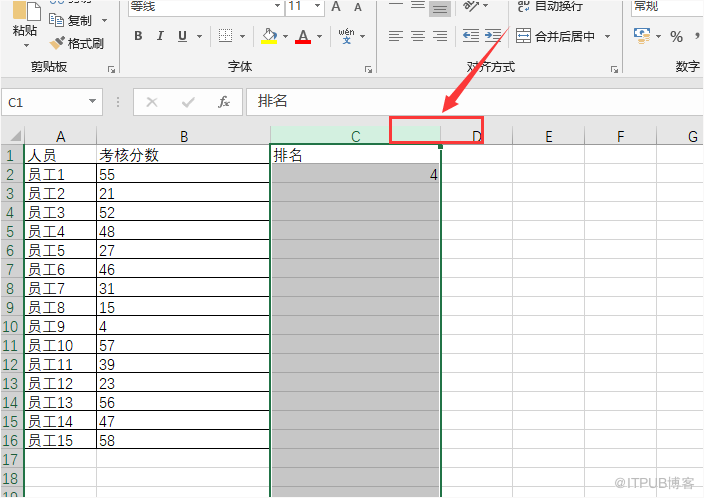
Task: Increase font size with large A
Action: [x=336, y=7]
